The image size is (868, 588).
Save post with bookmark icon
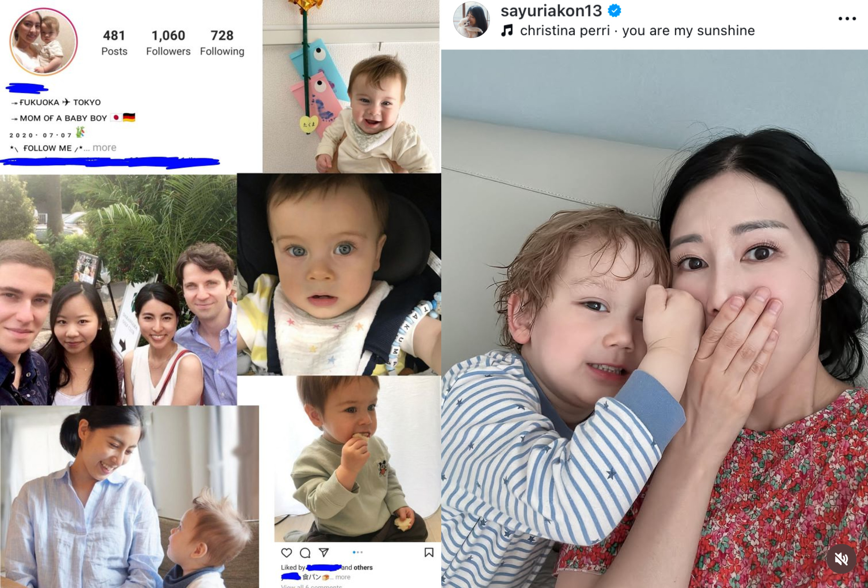coord(429,552)
